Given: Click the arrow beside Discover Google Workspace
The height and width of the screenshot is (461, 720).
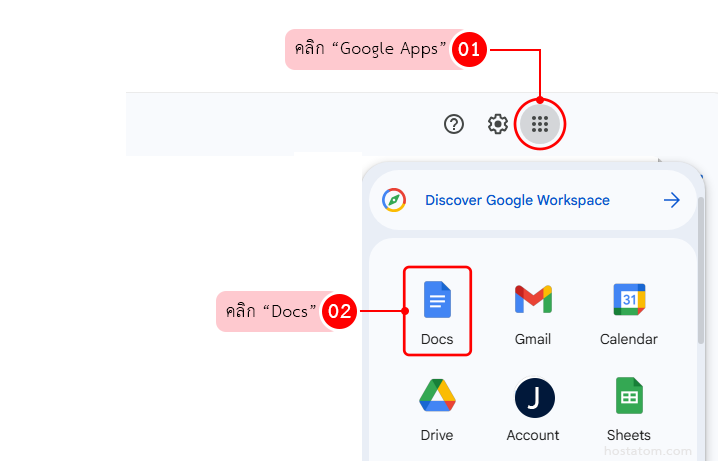Looking at the screenshot, I should point(672,200).
